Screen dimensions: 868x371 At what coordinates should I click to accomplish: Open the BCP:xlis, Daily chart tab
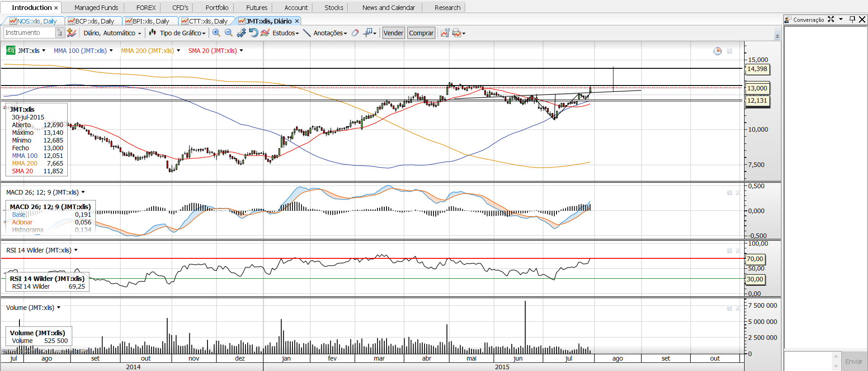click(94, 21)
